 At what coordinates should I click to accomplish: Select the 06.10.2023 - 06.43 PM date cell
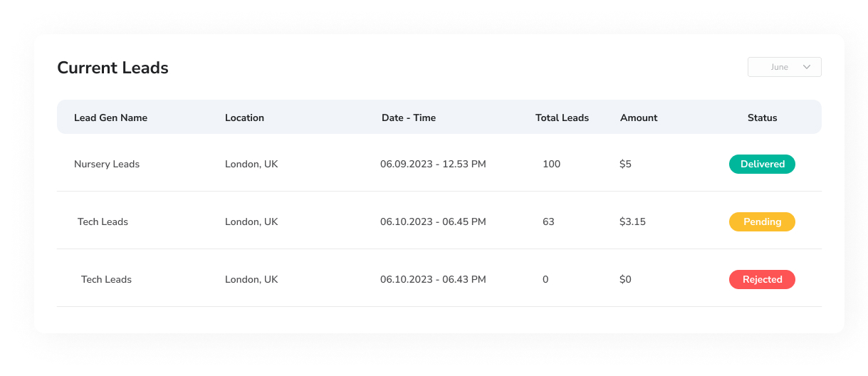click(433, 280)
